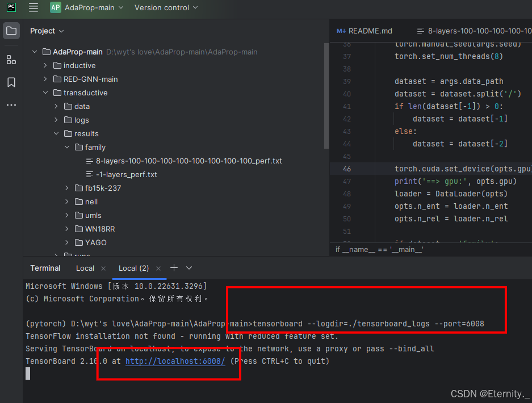The image size is (532, 403).
Task: Select the WN18RR folder name
Action: click(100, 229)
